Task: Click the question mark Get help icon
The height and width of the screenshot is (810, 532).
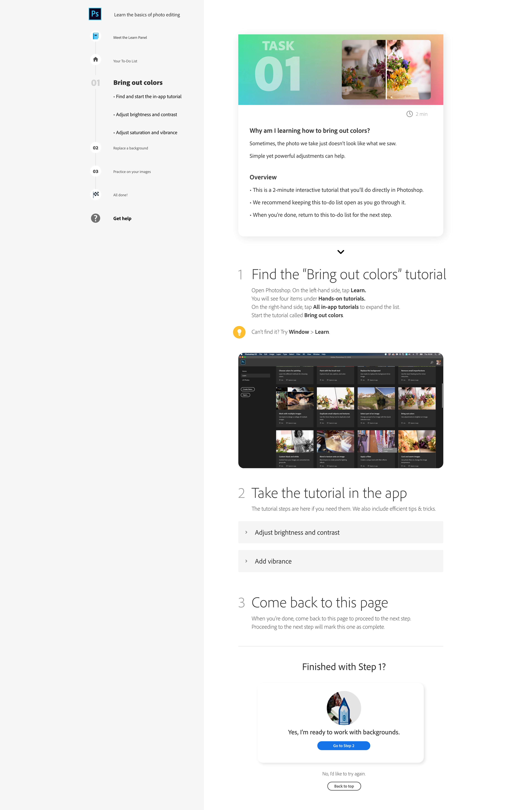Action: (x=96, y=218)
